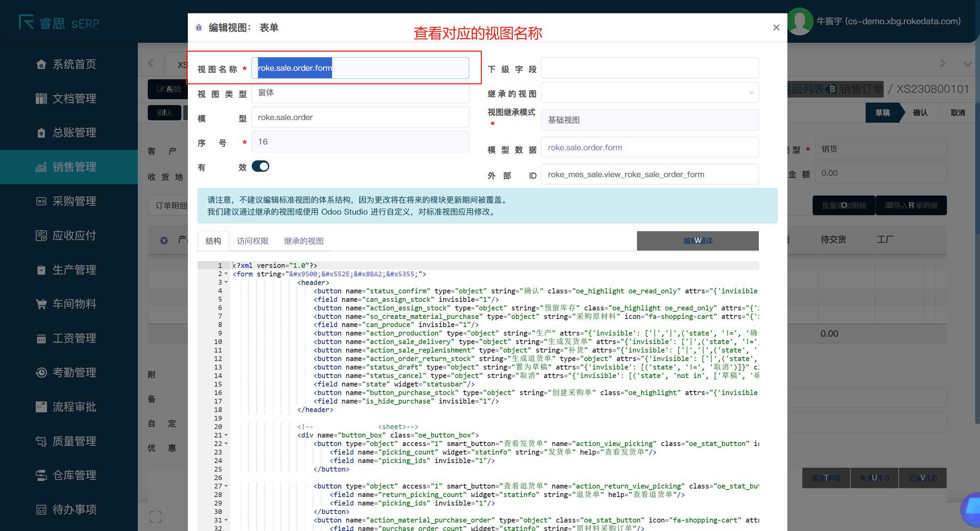Open 文档管理 sidebar icon
Screen dimensions: 980x531
41,99
